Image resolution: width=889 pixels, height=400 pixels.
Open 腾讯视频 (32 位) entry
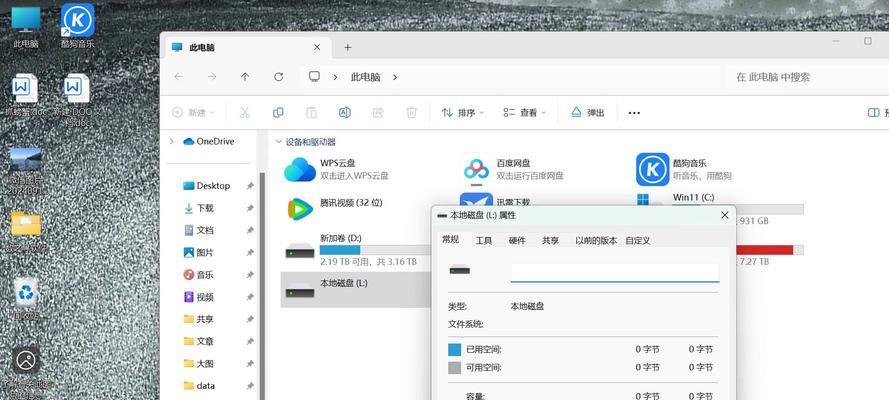coord(335,208)
